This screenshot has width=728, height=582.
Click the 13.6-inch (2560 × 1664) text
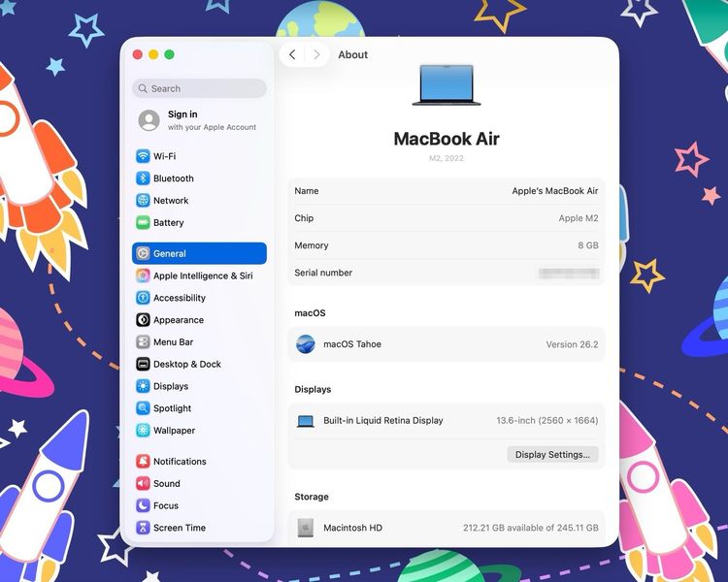pos(547,420)
